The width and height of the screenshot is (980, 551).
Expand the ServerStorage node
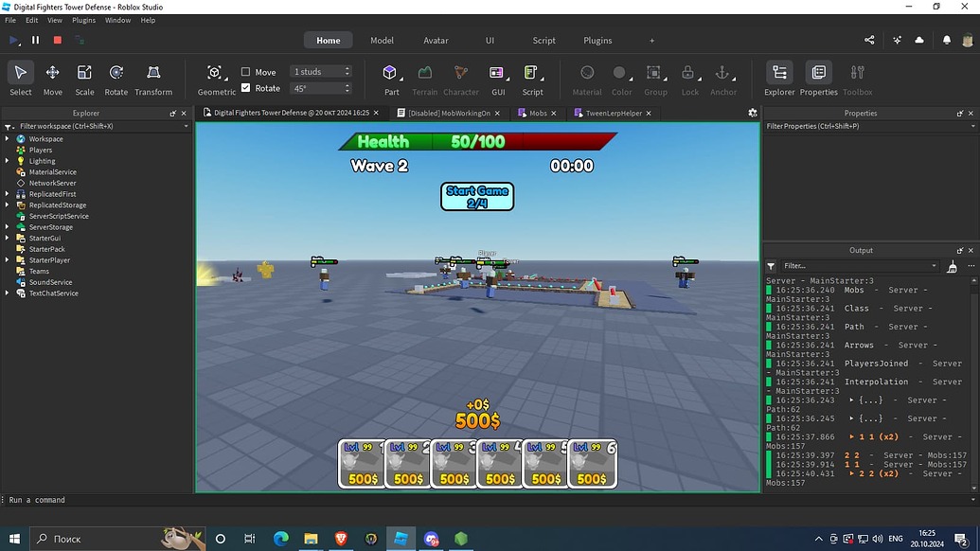point(7,227)
